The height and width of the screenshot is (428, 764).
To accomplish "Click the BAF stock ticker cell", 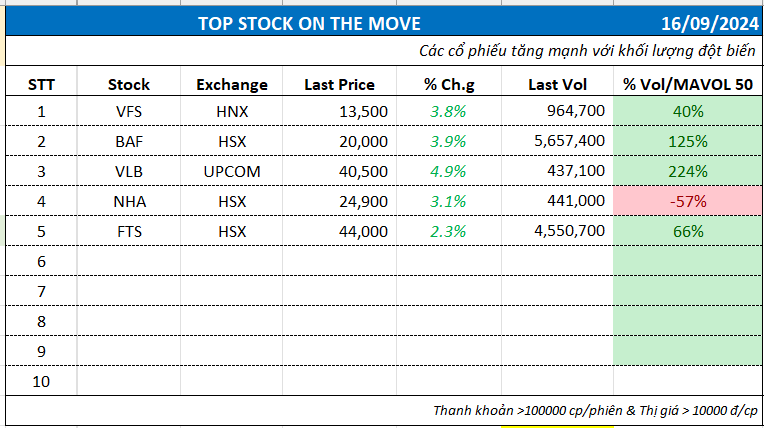I will coord(129,141).
